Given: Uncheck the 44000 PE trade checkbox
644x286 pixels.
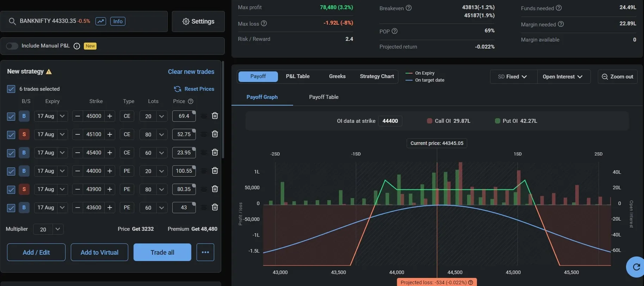Looking at the screenshot, I should (11, 171).
